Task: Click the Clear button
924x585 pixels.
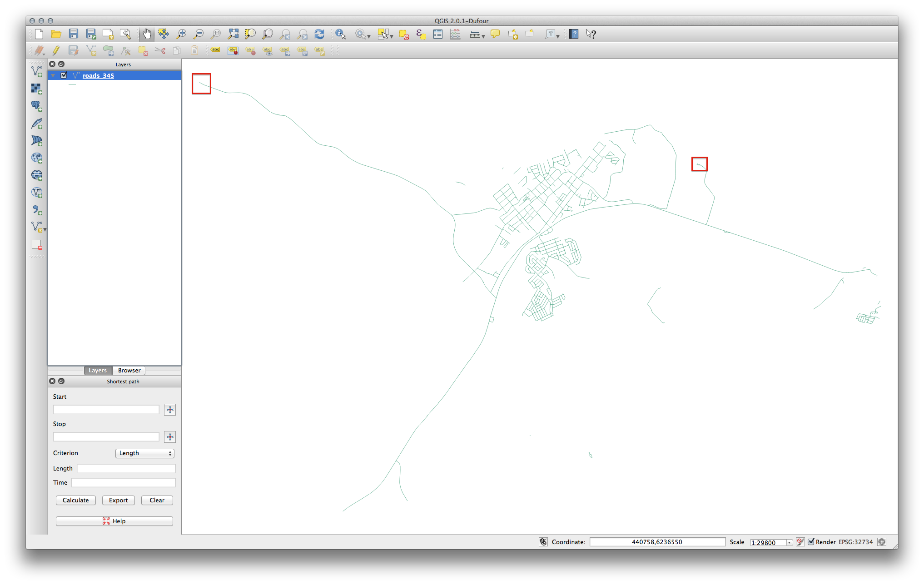Action: pos(158,500)
